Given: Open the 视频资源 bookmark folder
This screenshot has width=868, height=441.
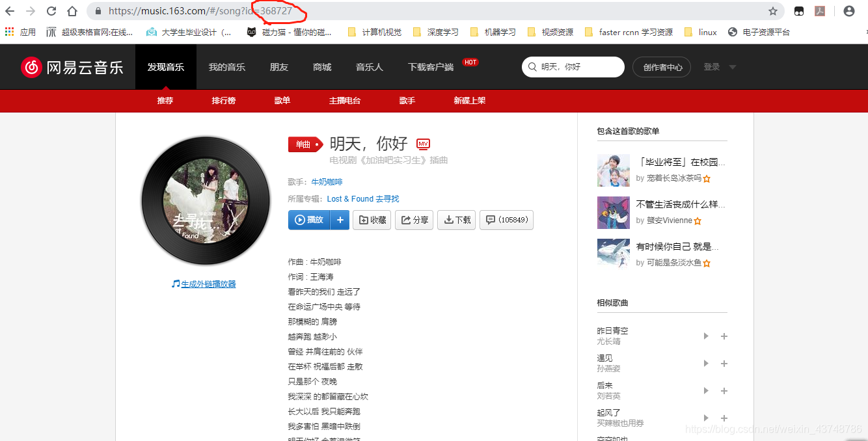Looking at the screenshot, I should (550, 32).
